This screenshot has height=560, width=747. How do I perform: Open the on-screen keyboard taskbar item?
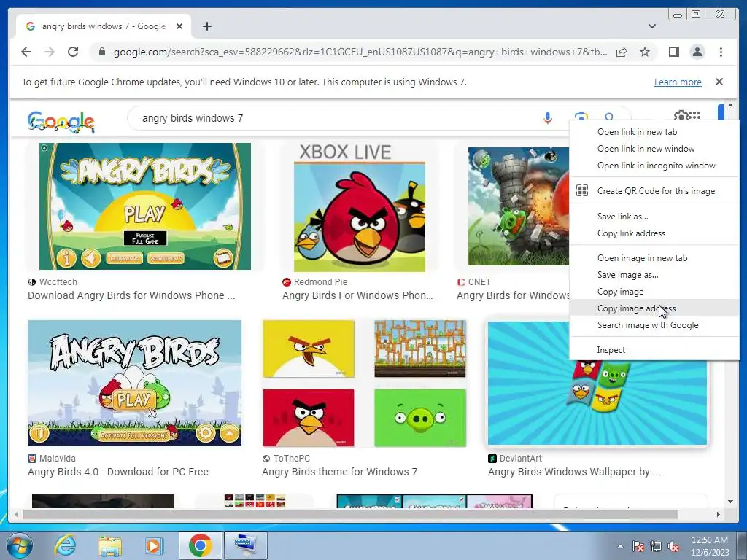pyautogui.click(x=246, y=545)
